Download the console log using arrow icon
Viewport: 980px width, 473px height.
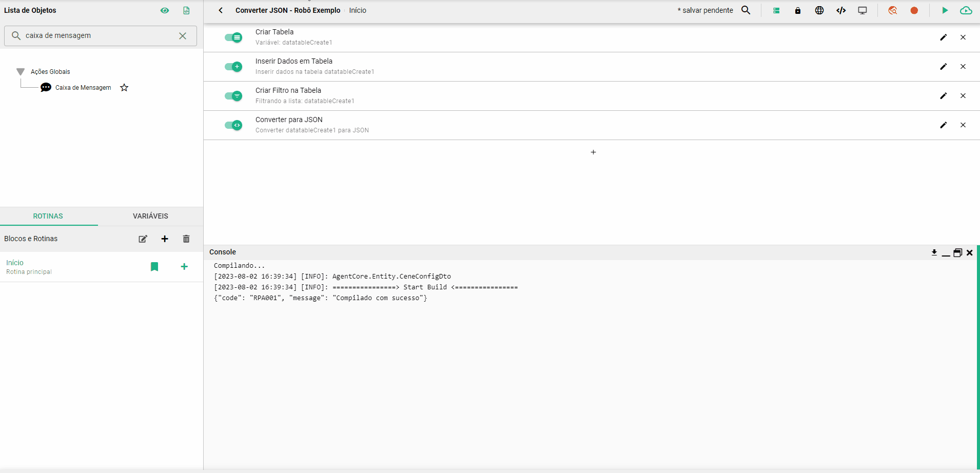pyautogui.click(x=934, y=252)
